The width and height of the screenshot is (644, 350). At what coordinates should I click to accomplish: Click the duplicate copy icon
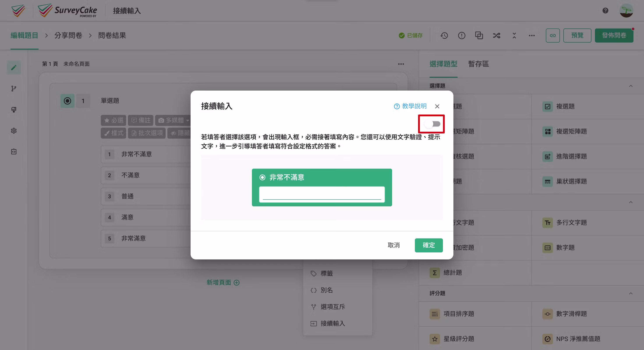(x=479, y=36)
